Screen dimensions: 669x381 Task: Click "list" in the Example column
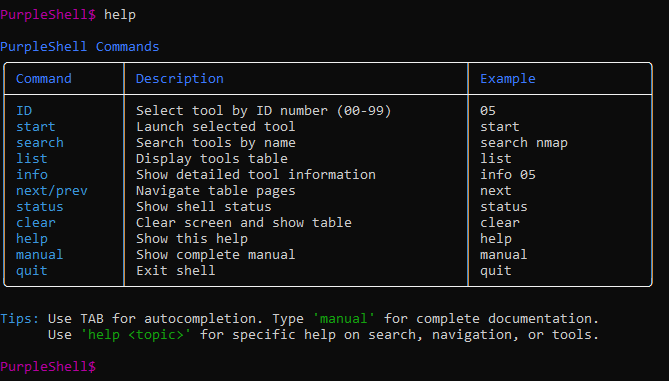pyautogui.click(x=496, y=159)
